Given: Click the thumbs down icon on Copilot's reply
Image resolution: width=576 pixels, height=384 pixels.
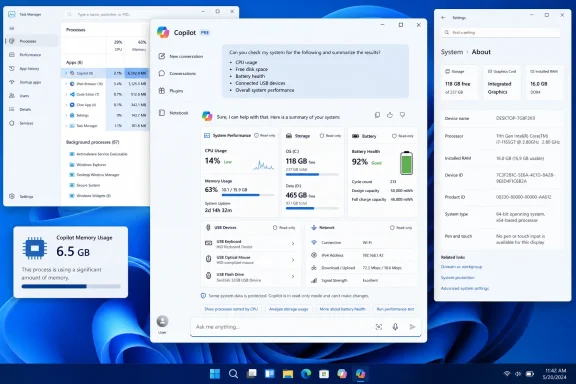Looking at the screenshot, I should coord(403,115).
